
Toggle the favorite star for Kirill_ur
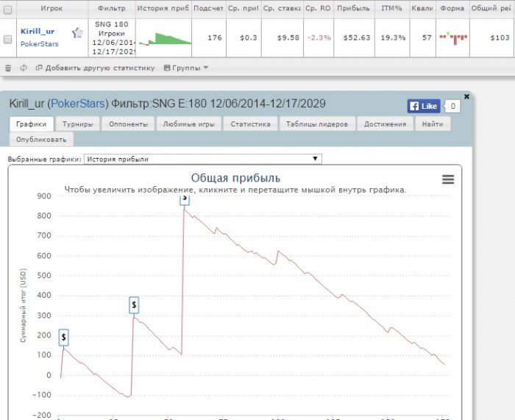[77, 33]
